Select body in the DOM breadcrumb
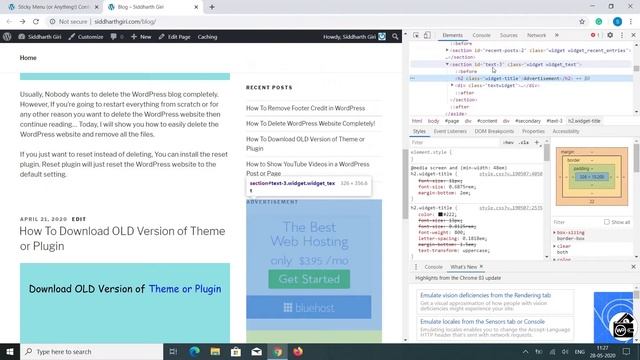The width and height of the screenshot is (640, 360). (433, 121)
